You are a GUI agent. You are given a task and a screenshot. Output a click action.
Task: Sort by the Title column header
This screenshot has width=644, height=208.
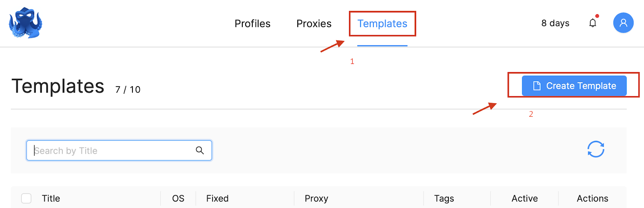(51, 198)
